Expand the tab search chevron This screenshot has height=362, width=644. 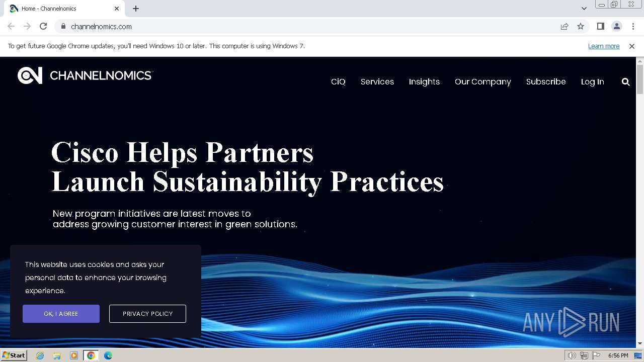pyautogui.click(x=584, y=9)
